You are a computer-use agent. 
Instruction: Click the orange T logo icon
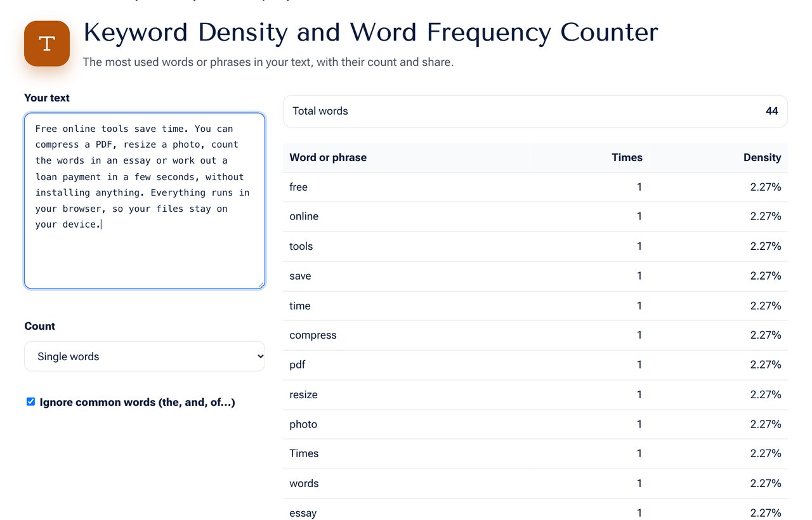47,44
